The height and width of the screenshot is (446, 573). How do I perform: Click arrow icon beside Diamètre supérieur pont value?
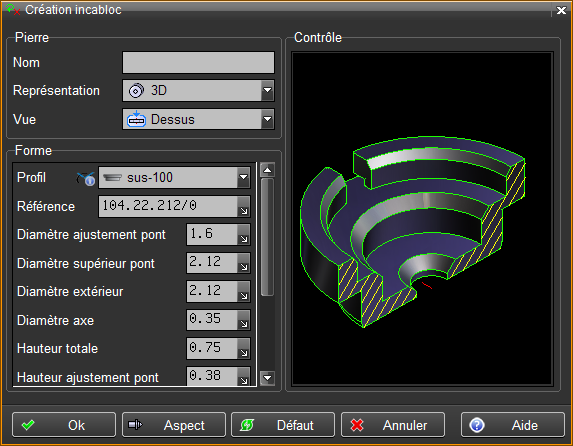[x=243, y=263]
